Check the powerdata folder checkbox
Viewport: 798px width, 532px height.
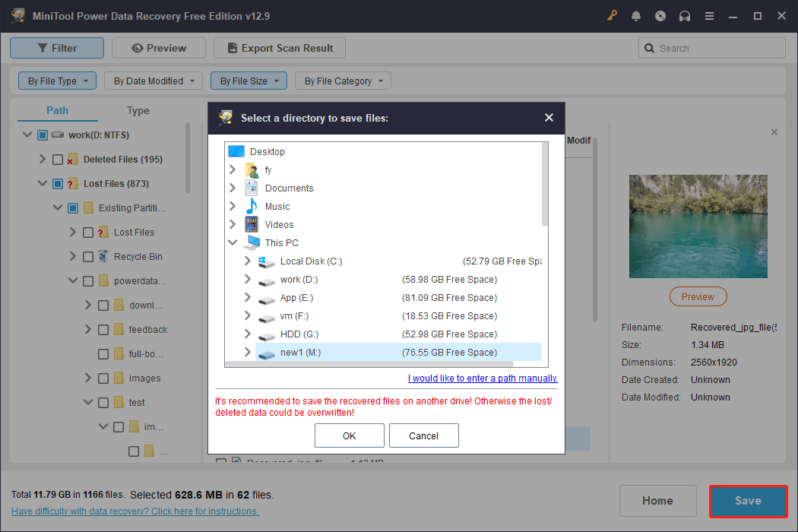[x=88, y=281]
